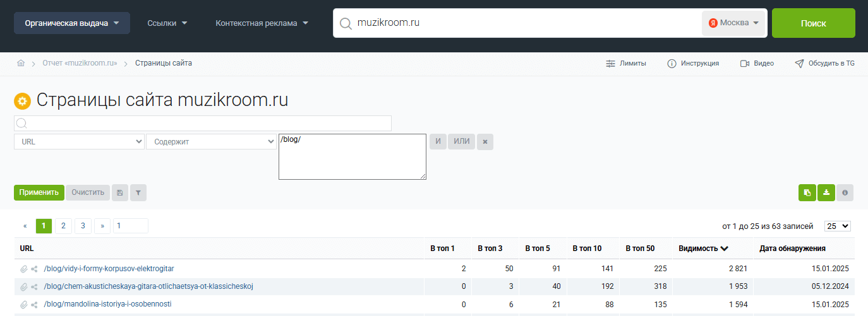Click the save filter floppy disk icon
This screenshot has width=868, height=316.
click(119, 192)
